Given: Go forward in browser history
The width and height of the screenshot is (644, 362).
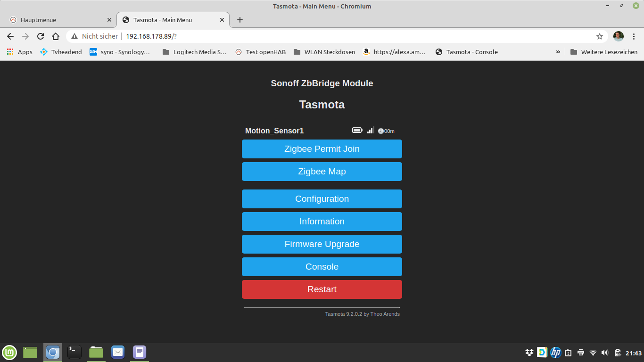Looking at the screenshot, I should [25, 36].
